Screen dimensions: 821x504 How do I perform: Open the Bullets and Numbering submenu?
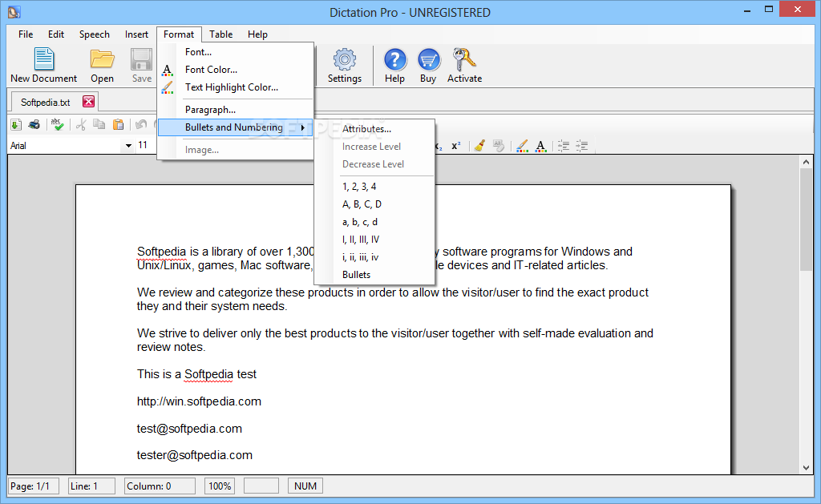tap(235, 127)
